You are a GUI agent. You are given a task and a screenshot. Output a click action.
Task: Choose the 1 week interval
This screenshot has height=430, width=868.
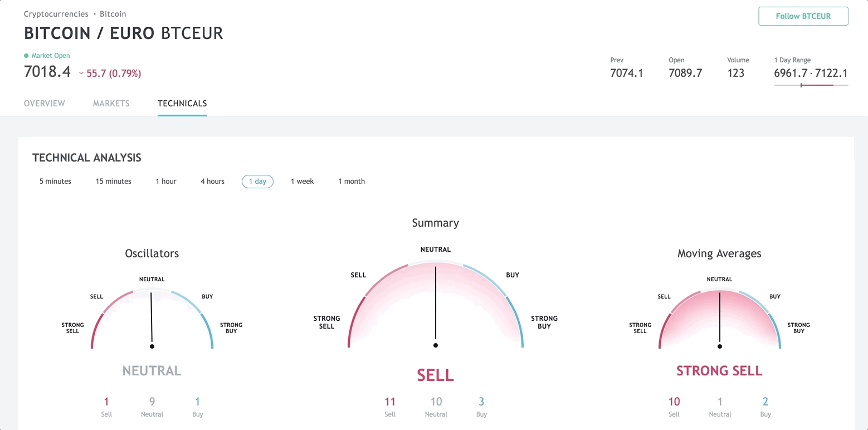pyautogui.click(x=303, y=182)
